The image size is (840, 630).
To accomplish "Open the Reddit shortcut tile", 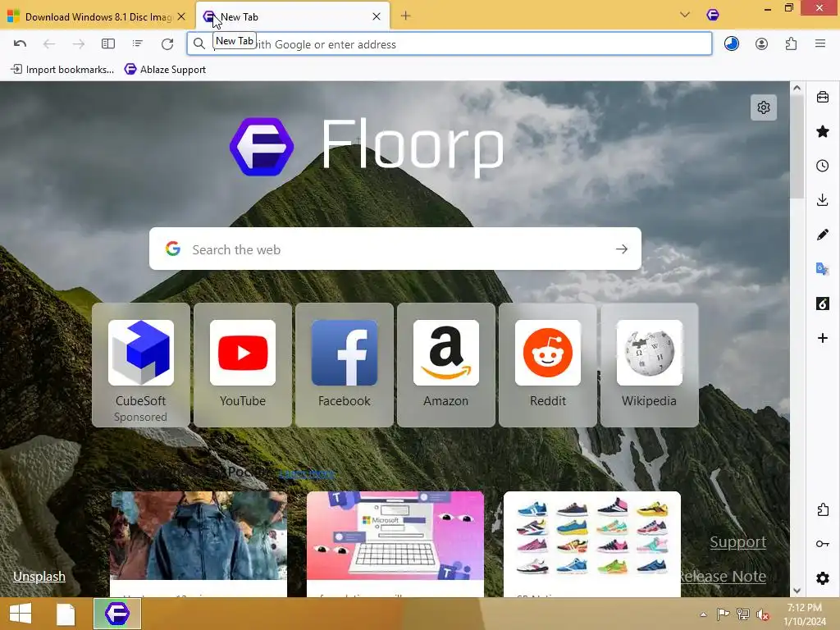I will (x=547, y=365).
